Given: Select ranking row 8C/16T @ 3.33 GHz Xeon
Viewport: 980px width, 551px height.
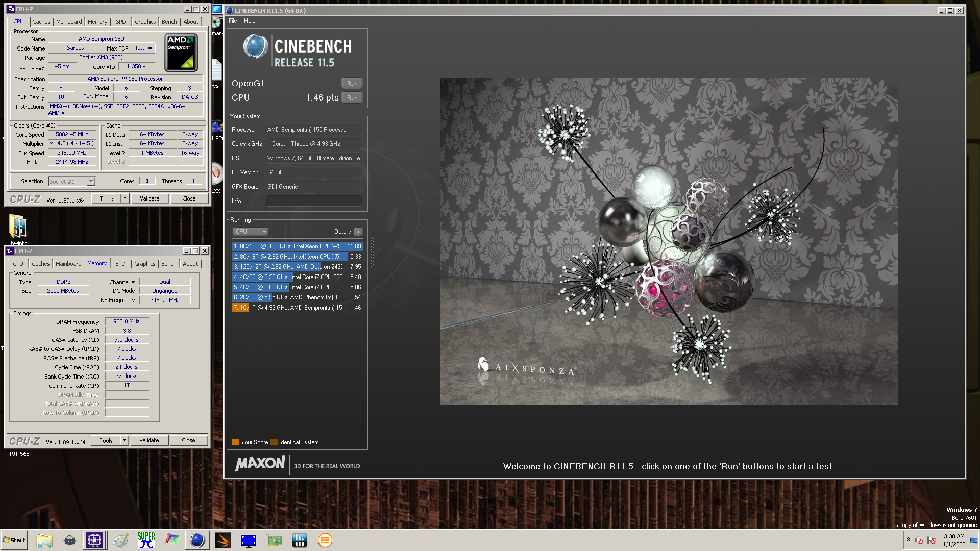Looking at the screenshot, I should pos(297,246).
